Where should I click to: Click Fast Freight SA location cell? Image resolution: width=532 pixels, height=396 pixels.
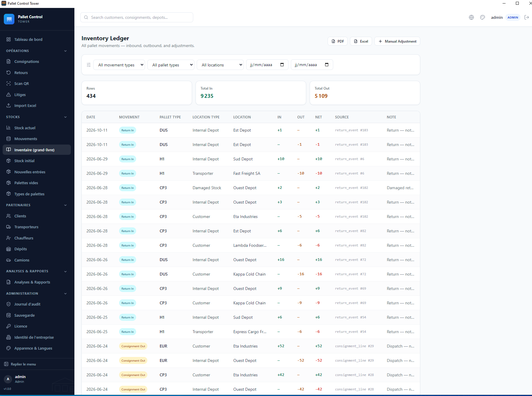pos(247,173)
